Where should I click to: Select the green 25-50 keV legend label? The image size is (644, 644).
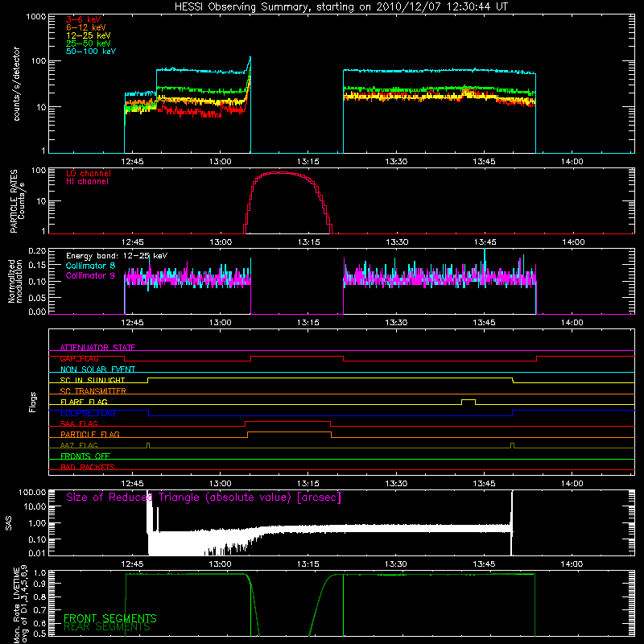89,43
